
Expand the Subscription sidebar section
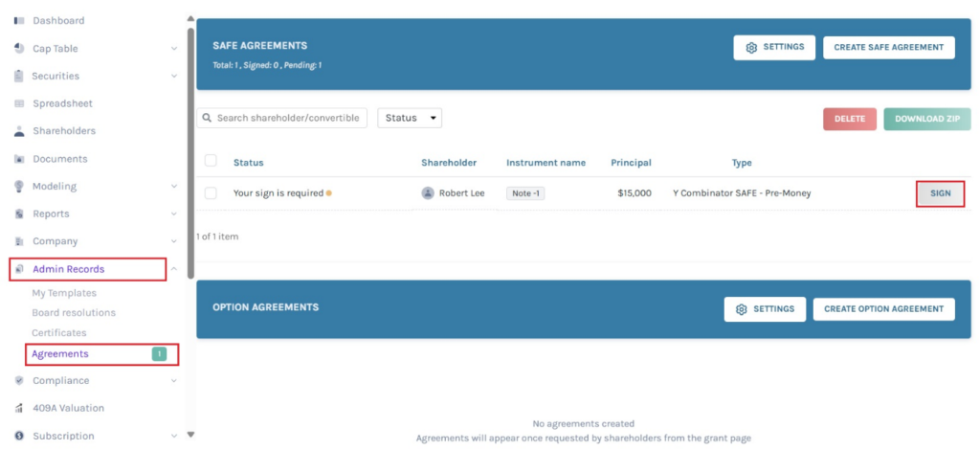(x=173, y=436)
